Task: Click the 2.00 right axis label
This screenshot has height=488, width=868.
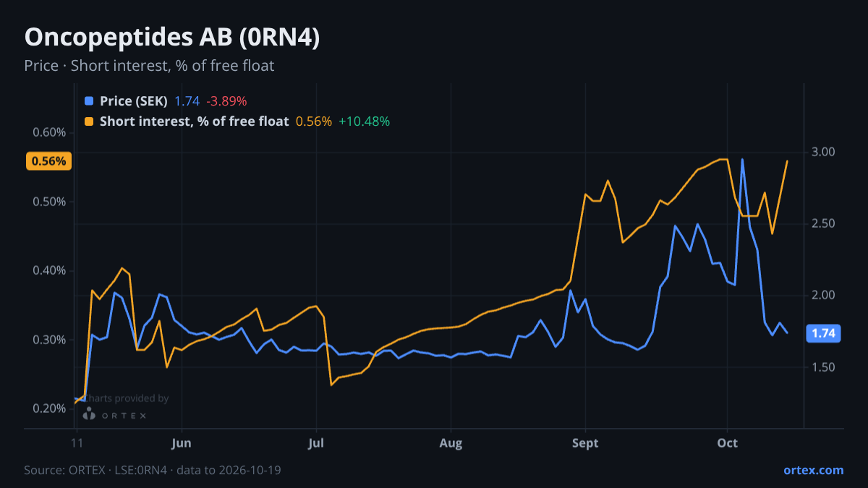Action: (x=824, y=295)
